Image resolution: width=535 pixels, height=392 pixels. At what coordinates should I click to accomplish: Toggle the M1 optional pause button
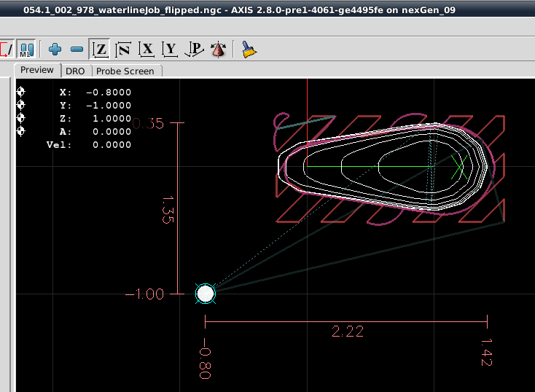click(27, 50)
